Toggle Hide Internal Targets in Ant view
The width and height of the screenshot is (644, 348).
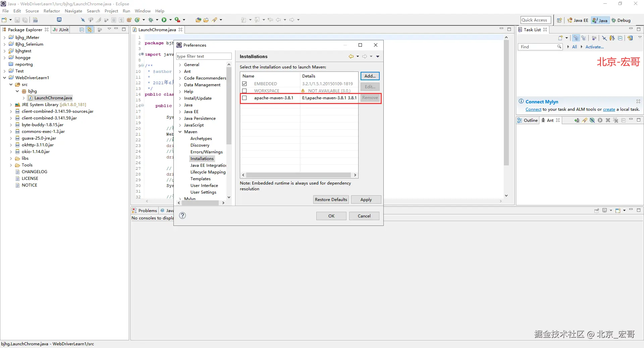coord(592,120)
